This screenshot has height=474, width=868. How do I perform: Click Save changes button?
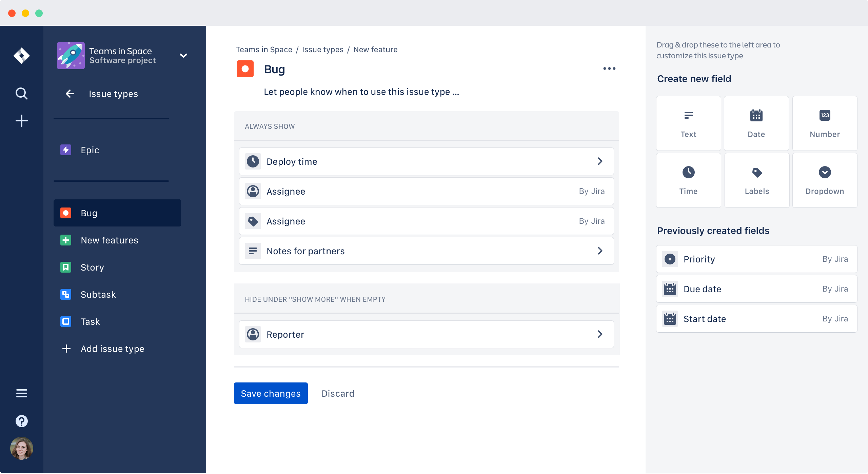(x=271, y=393)
